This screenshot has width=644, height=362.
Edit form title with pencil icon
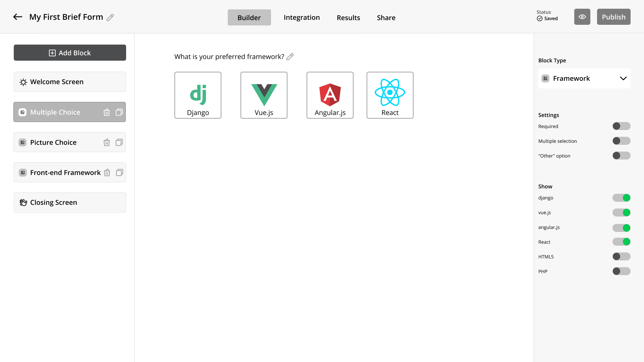click(x=110, y=17)
